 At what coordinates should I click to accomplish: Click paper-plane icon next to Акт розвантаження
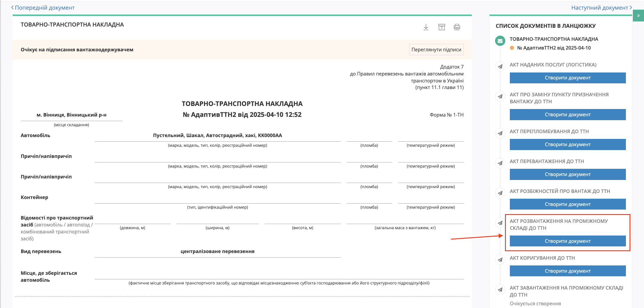pos(500,223)
